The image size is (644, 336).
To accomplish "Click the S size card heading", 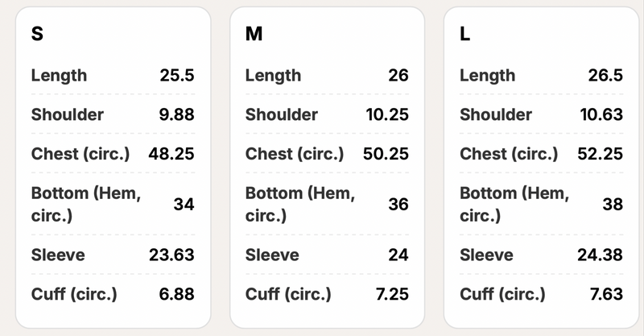I will pyautogui.click(x=37, y=35).
